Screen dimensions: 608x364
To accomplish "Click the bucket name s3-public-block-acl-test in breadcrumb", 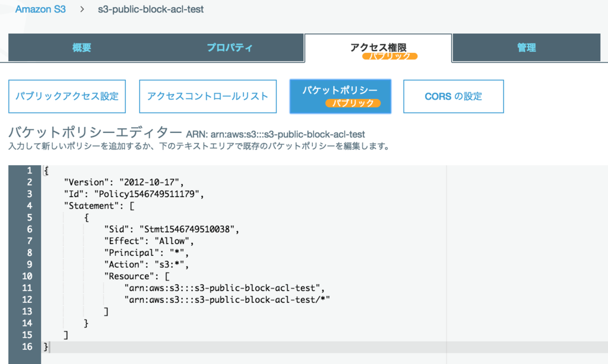I will tap(150, 10).
